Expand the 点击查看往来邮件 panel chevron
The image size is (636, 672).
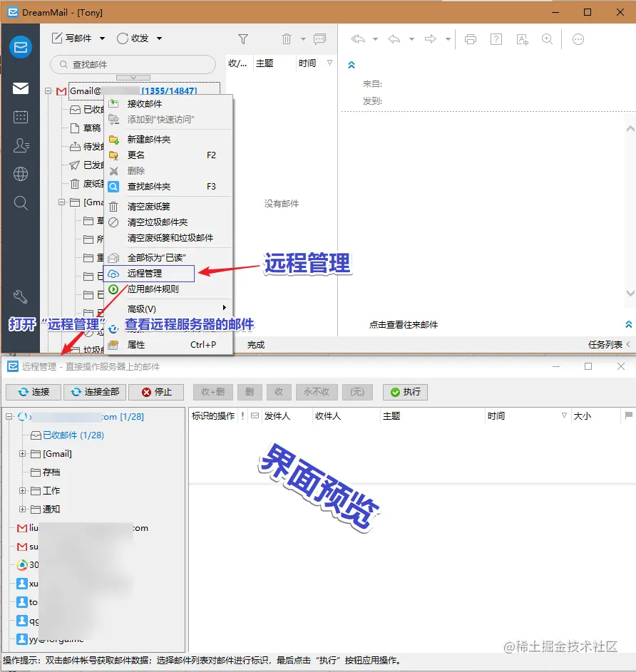click(629, 324)
